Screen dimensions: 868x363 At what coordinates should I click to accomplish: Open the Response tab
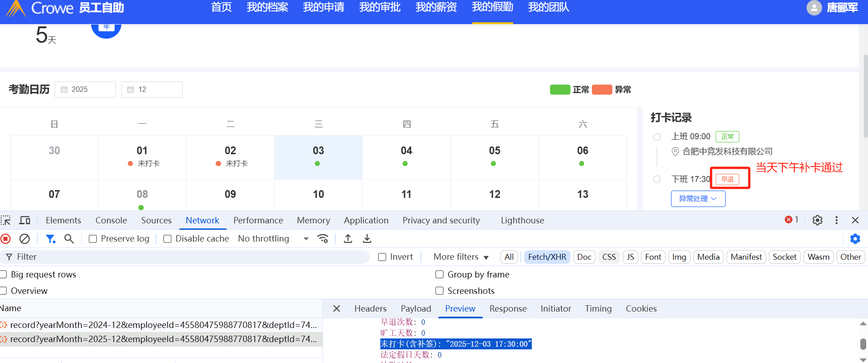(508, 308)
